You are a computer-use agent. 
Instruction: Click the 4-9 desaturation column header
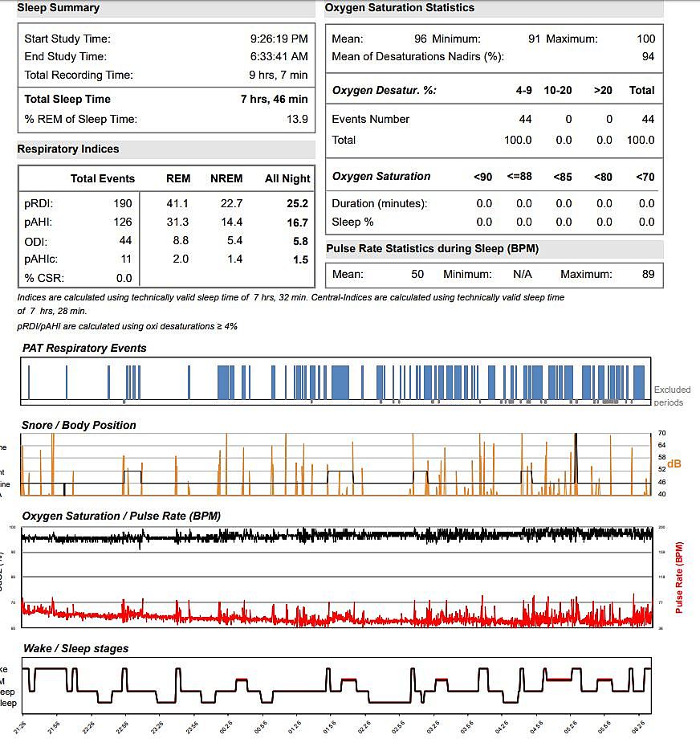pyautogui.click(x=523, y=90)
